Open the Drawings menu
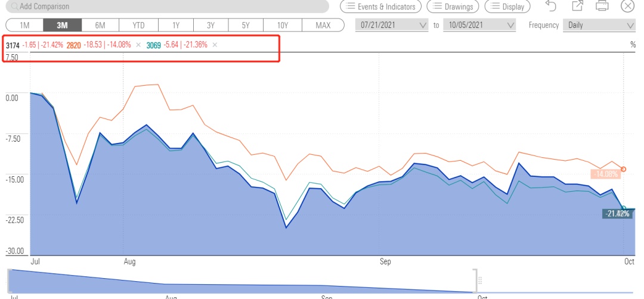Image resolution: width=644 pixels, height=299 pixels. (453, 7)
